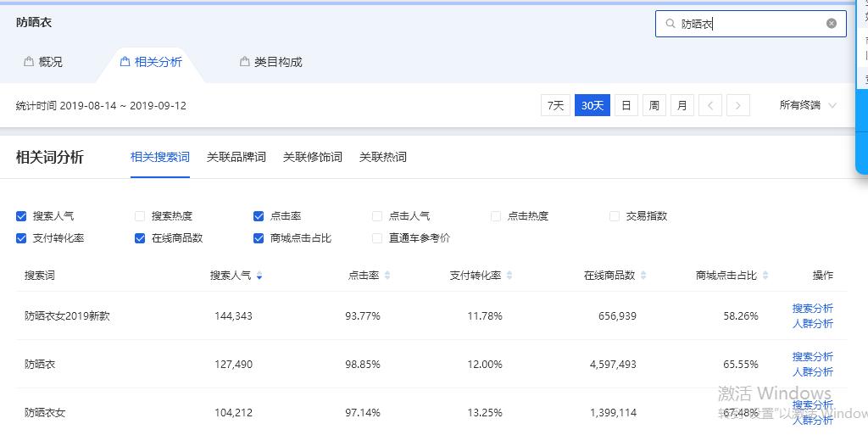
Task: Click the 127,490 search popularity value
Action: [x=233, y=364]
